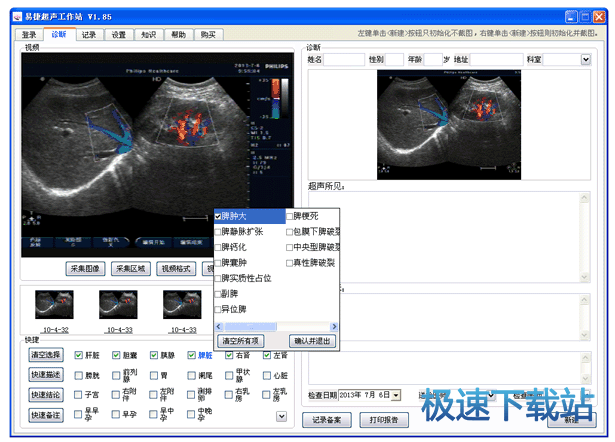Click the popup scrollbar left arrow
Viewport: 615px width, 442px height.
(x=219, y=326)
